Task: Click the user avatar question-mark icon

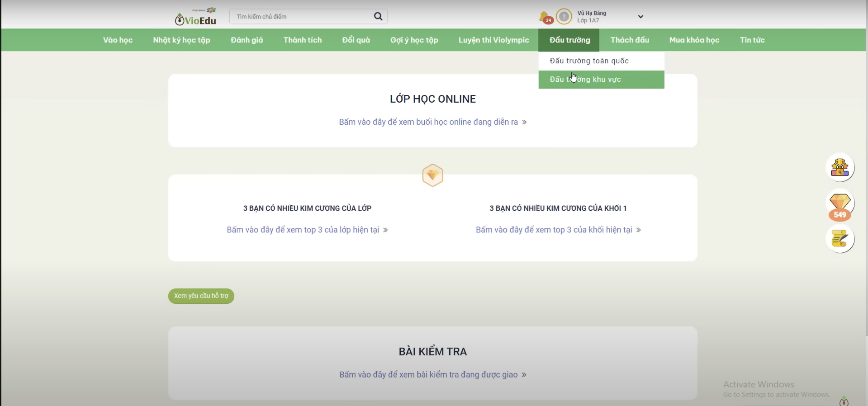Action: [x=564, y=17]
